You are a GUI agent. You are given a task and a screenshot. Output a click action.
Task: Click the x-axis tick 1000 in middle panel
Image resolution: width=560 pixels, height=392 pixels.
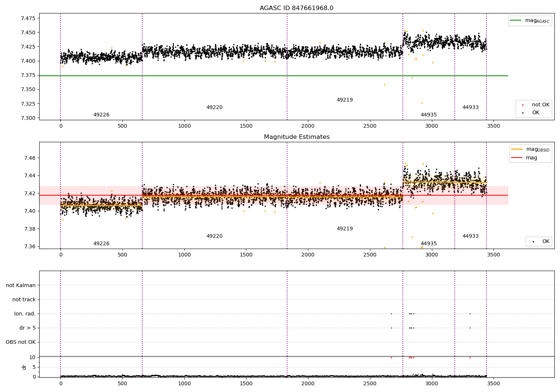pos(184,255)
